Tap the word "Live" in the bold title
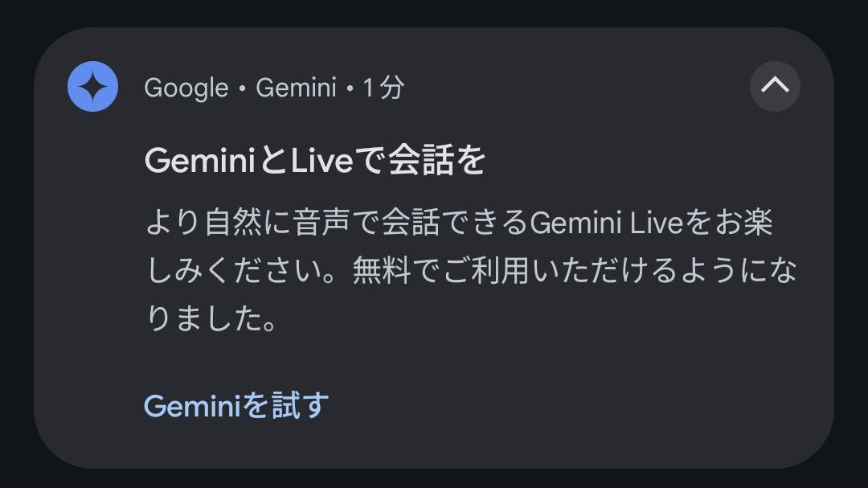Image resolution: width=868 pixels, height=488 pixels. (x=321, y=161)
